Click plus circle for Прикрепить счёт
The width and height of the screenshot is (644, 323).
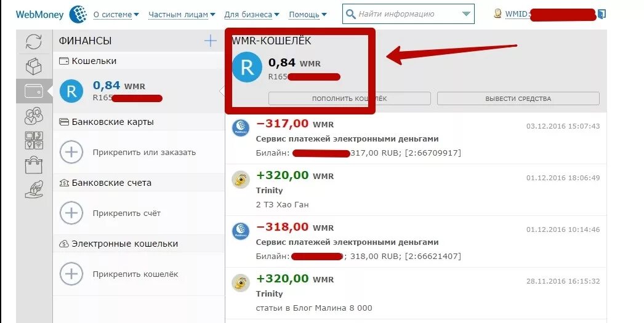pos(71,213)
